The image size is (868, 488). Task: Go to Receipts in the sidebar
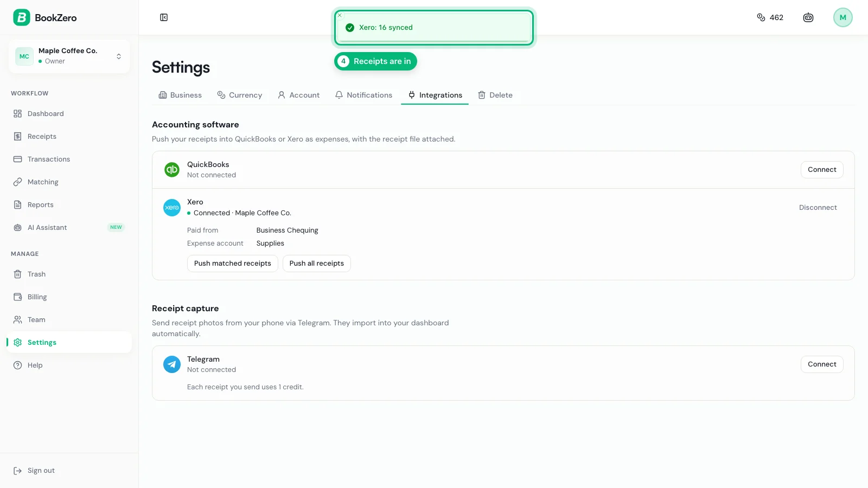[69, 137]
